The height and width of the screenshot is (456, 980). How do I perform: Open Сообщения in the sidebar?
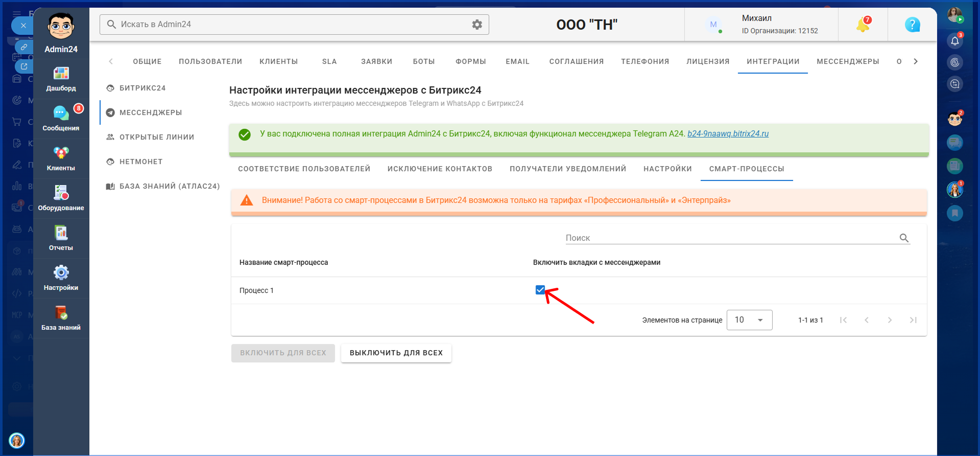(61, 119)
